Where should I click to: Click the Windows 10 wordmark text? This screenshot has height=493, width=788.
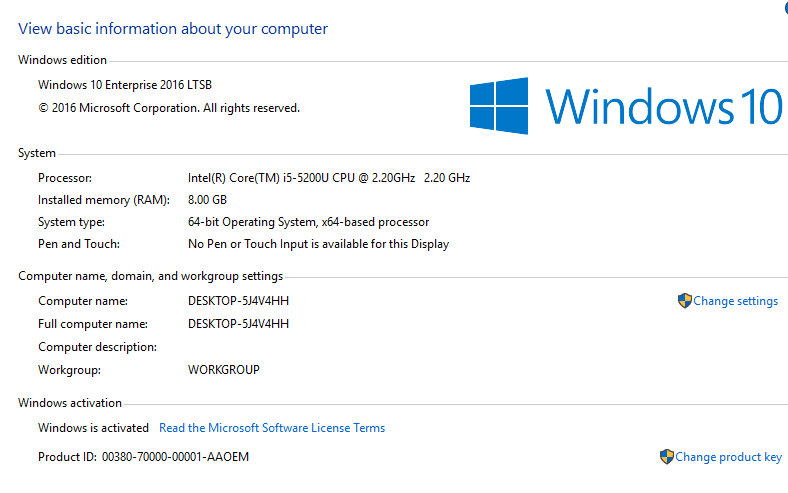(664, 107)
